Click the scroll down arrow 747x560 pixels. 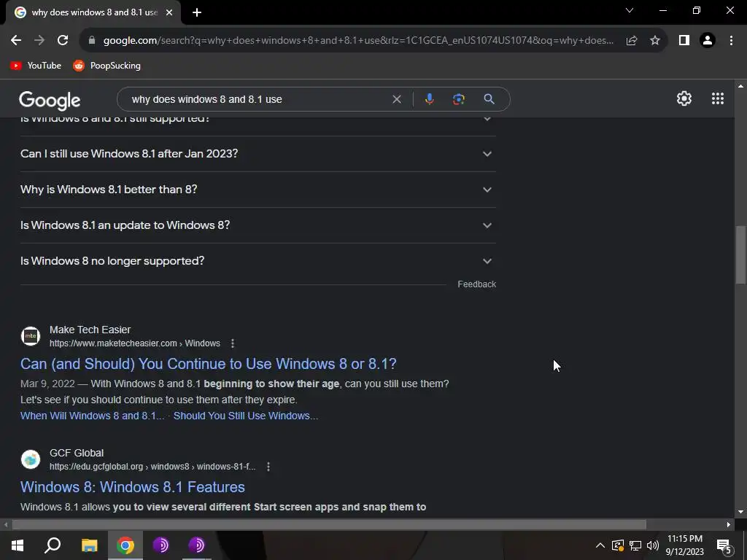click(740, 512)
